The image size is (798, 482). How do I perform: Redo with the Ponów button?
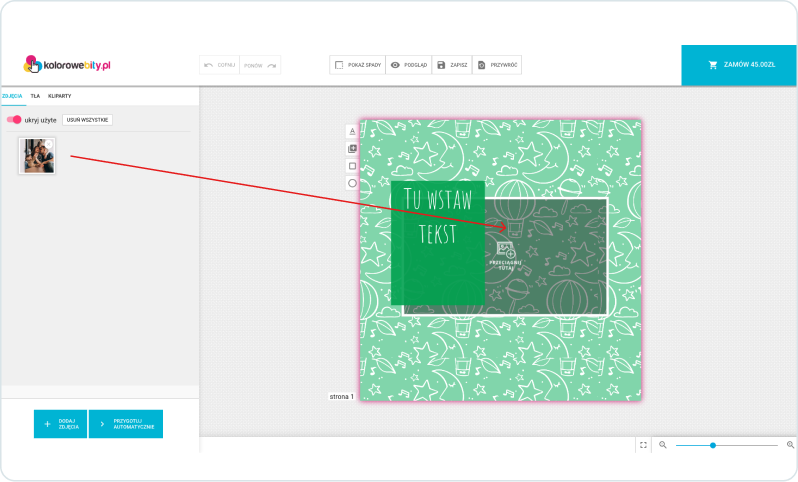point(260,65)
